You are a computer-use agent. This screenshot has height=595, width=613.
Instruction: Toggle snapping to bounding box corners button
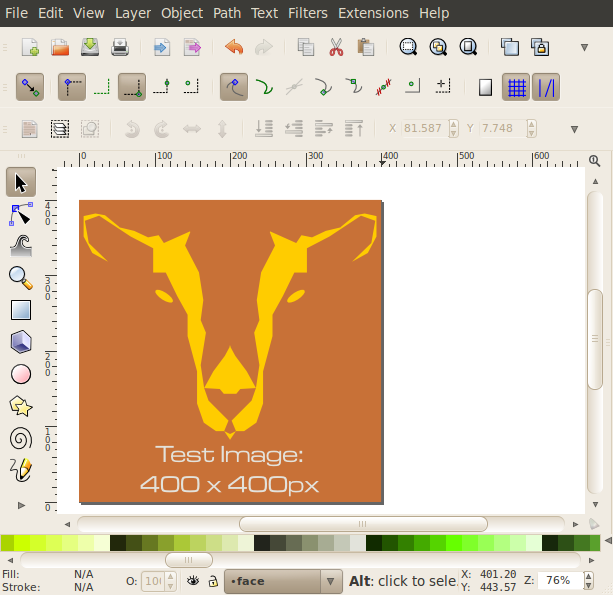(x=132, y=87)
